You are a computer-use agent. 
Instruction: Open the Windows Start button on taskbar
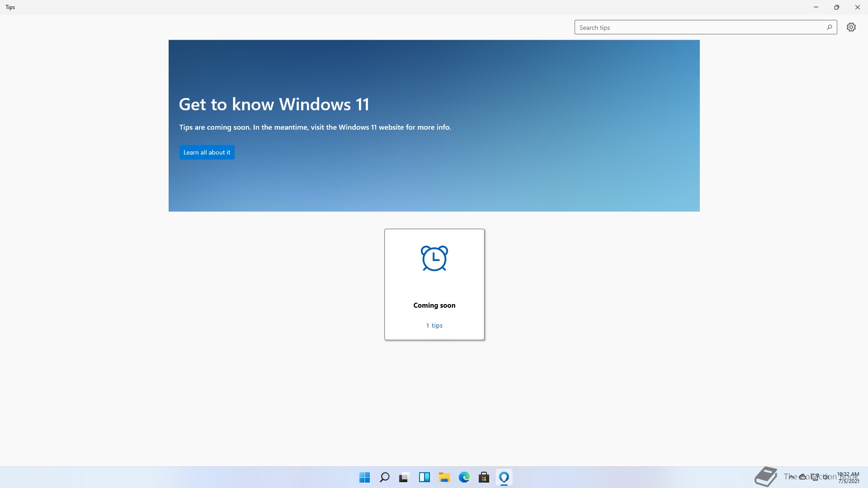(x=364, y=477)
